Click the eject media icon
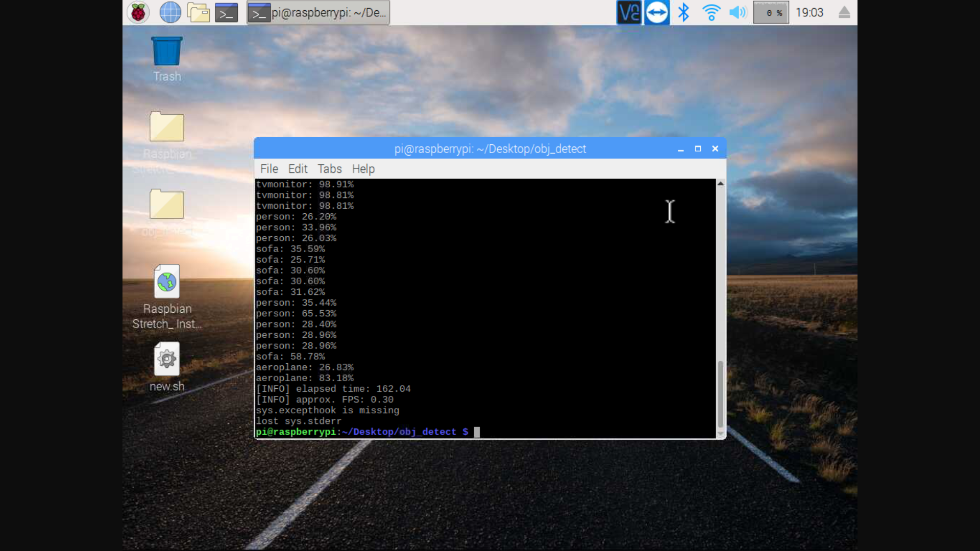Screen dimensions: 980x551 point(844,12)
